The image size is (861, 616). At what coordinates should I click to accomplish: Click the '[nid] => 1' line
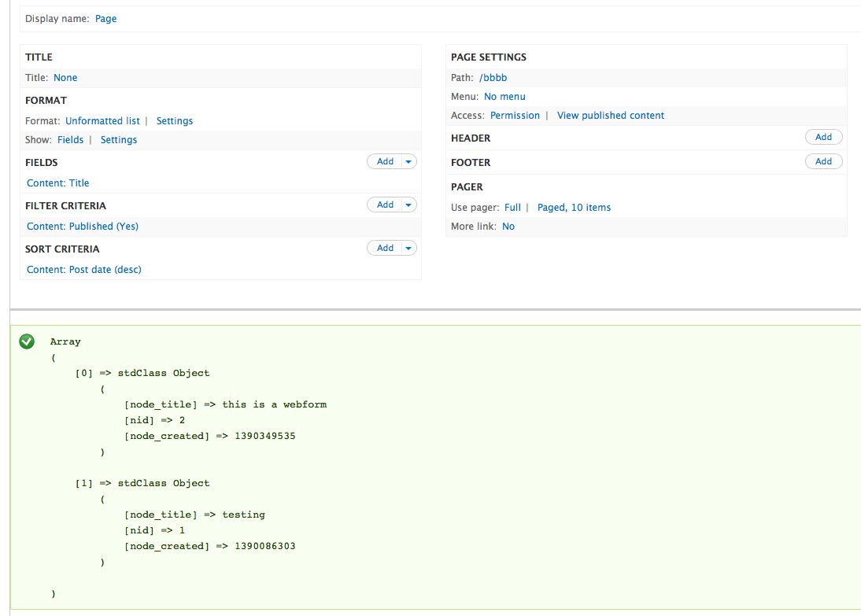155,531
